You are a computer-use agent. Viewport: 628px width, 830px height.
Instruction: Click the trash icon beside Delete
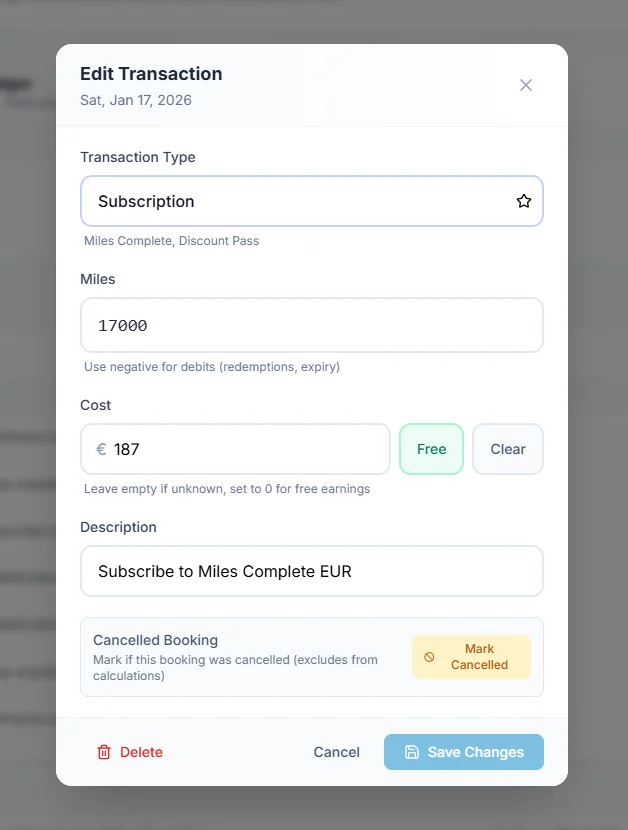pyautogui.click(x=103, y=752)
